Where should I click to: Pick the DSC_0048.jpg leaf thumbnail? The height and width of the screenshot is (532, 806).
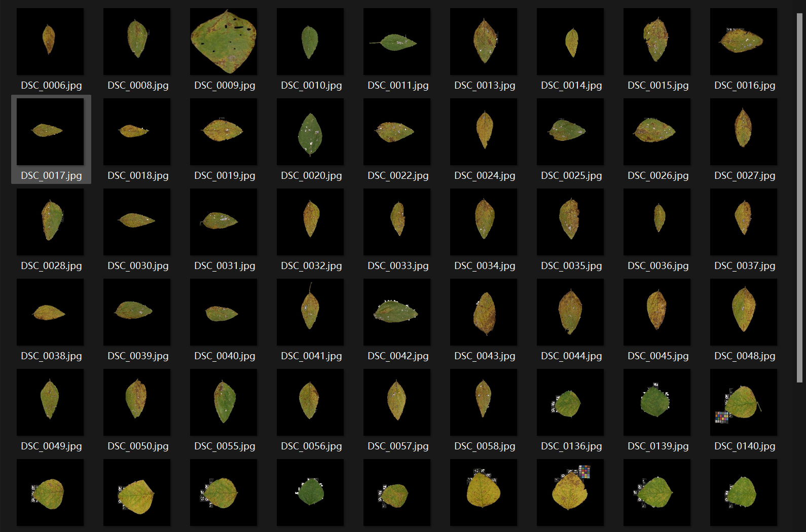[x=744, y=312]
